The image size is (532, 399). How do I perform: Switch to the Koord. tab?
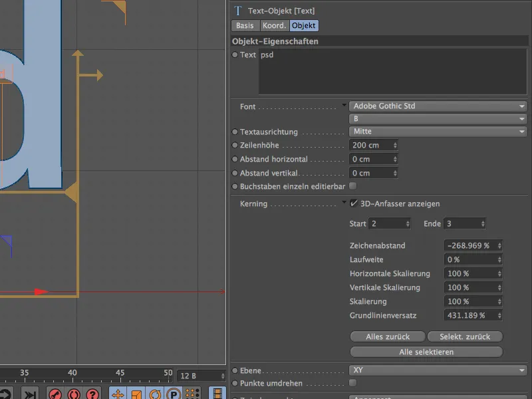click(275, 25)
